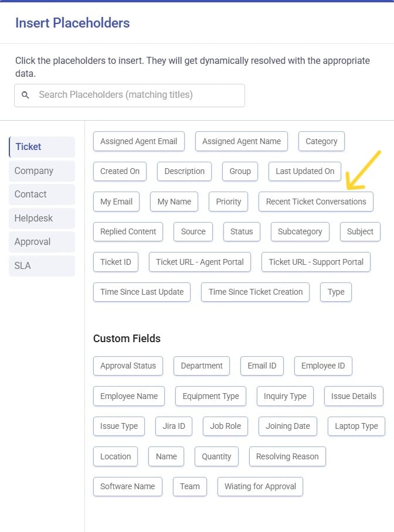Screen dimensions: 394x532
Task: Click the search magnifier icon
Action: (x=25, y=95)
